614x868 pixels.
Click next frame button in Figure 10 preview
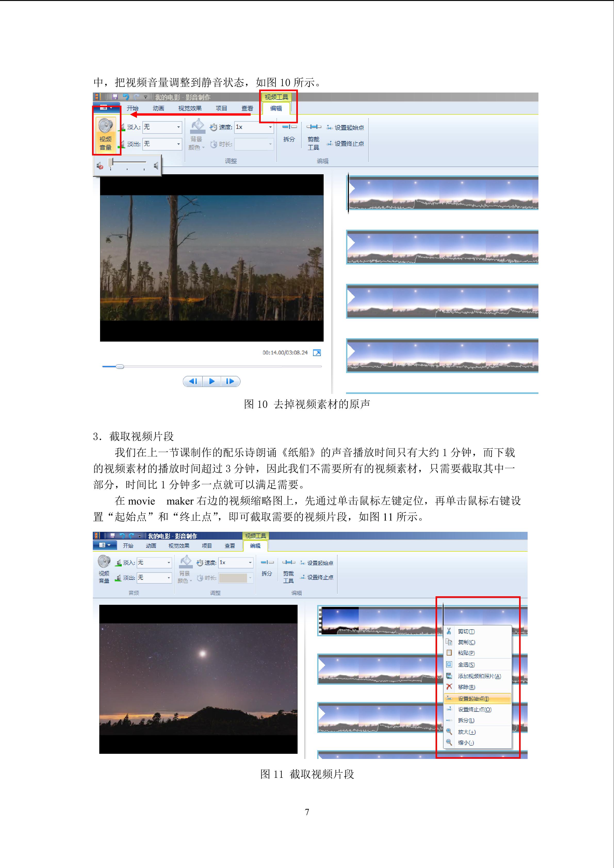point(230,381)
